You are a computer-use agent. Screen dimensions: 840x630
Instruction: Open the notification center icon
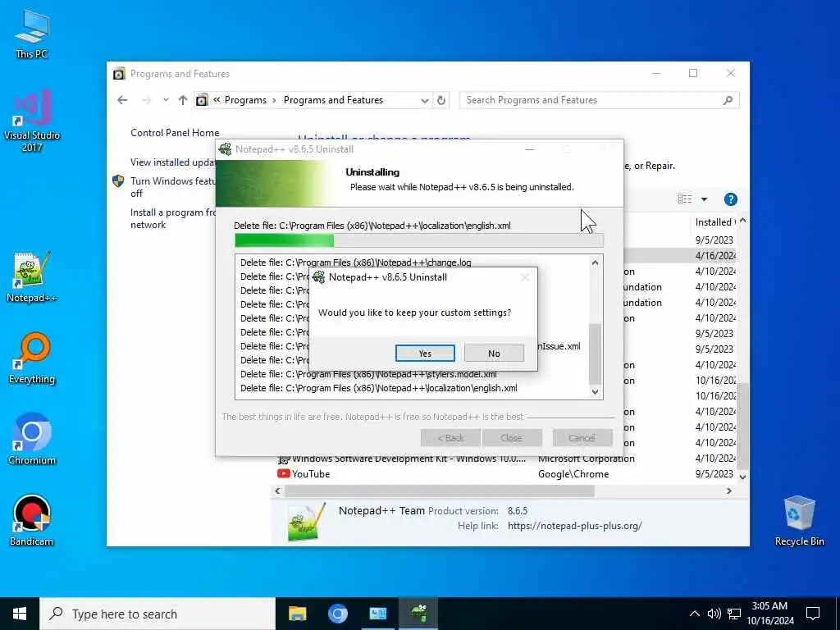point(813,614)
